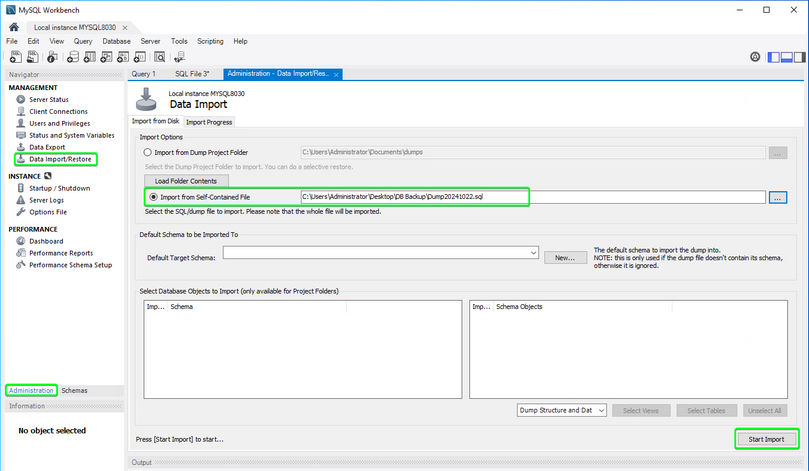Viewport: 809px width, 471px height.
Task: Open Data Export in Navigator
Action: click(47, 147)
